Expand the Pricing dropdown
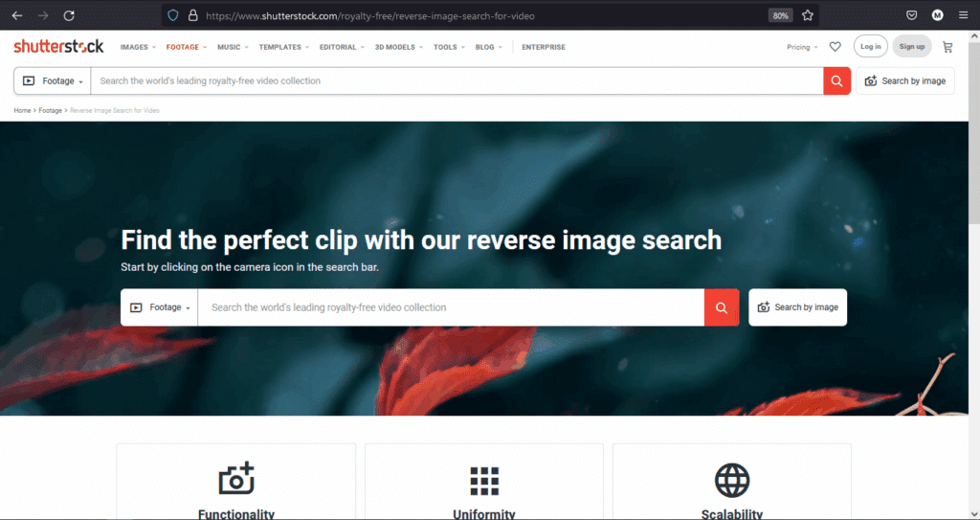The image size is (980, 520). pos(803,47)
